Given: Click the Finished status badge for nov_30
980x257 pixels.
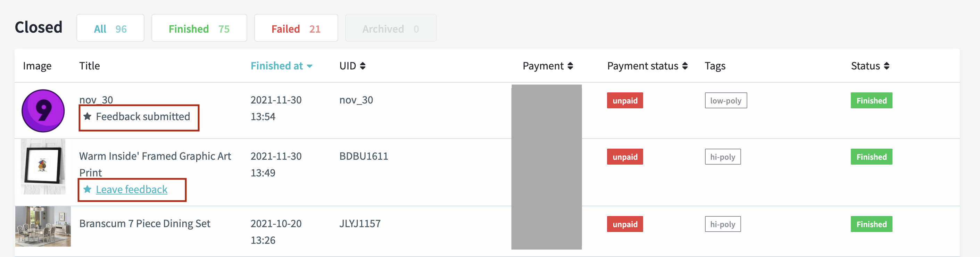Looking at the screenshot, I should tap(871, 100).
